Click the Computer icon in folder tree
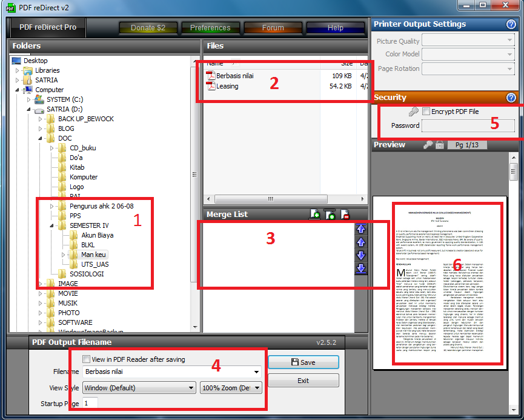Image resolution: width=524 pixels, height=420 pixels. click(28, 90)
